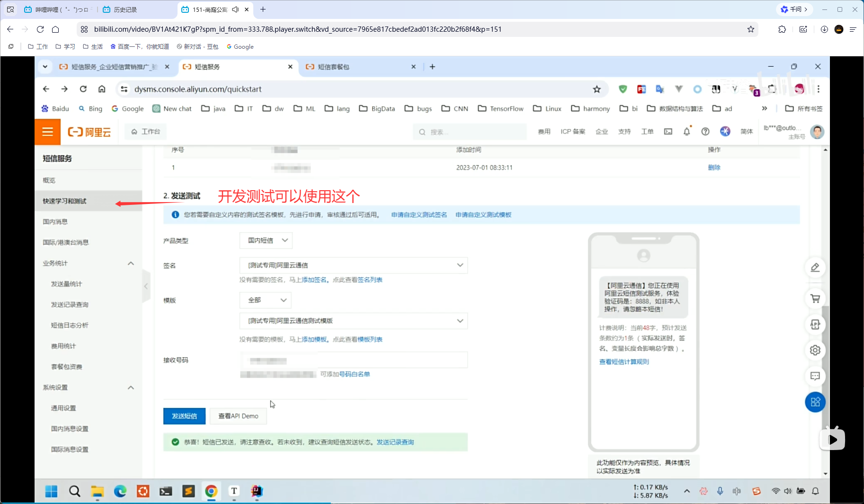Open the TensorFlow bookmark folder
This screenshot has width=864, height=504.
(501, 108)
